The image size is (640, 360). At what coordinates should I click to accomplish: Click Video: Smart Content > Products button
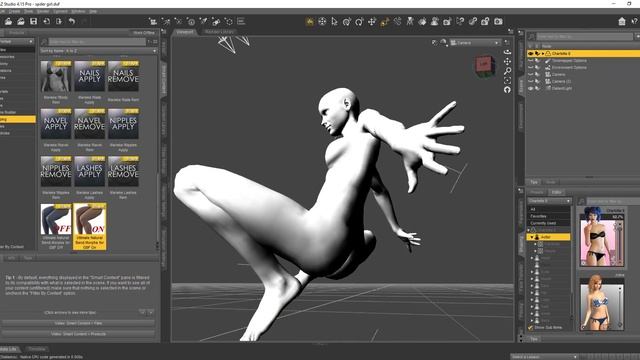pyautogui.click(x=78, y=334)
